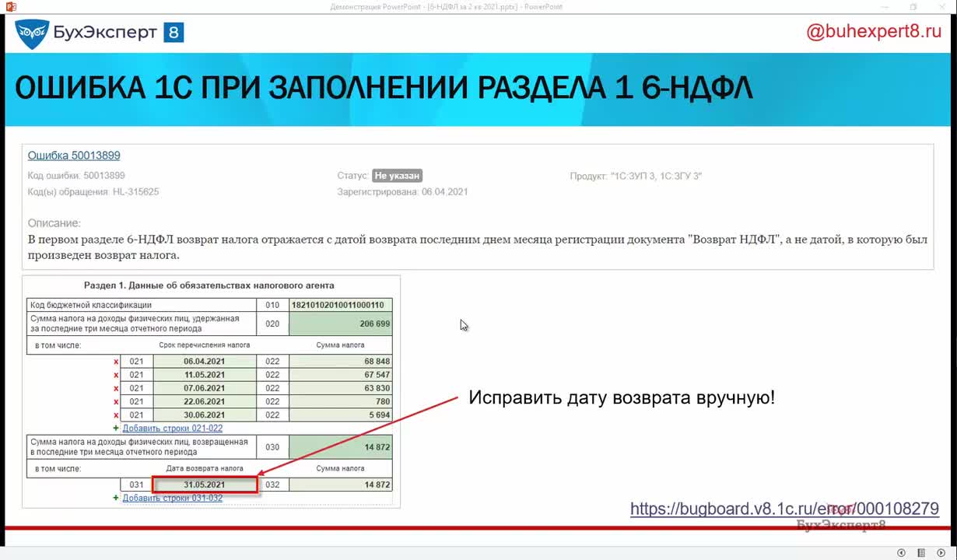Open the Ошибка 50013899 link
957x560 pixels.
click(x=74, y=156)
